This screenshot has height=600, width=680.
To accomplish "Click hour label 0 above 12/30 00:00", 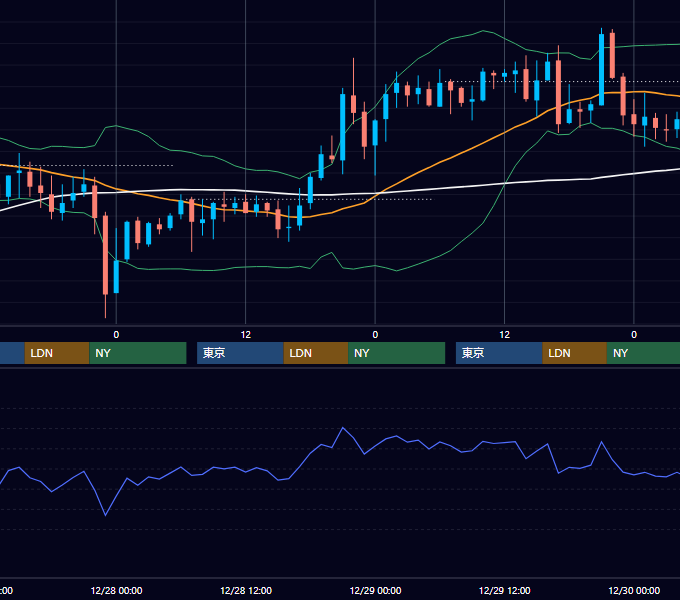I will pyautogui.click(x=634, y=335).
